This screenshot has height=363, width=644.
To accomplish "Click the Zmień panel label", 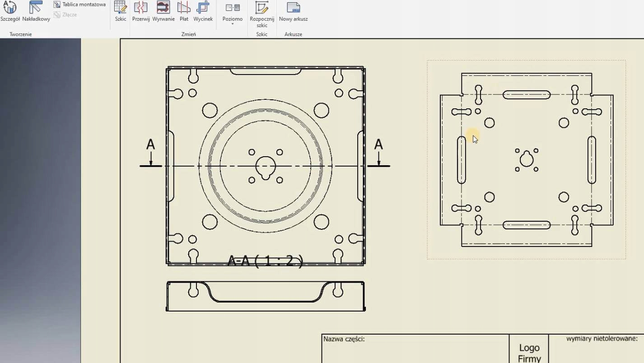I will (x=188, y=34).
